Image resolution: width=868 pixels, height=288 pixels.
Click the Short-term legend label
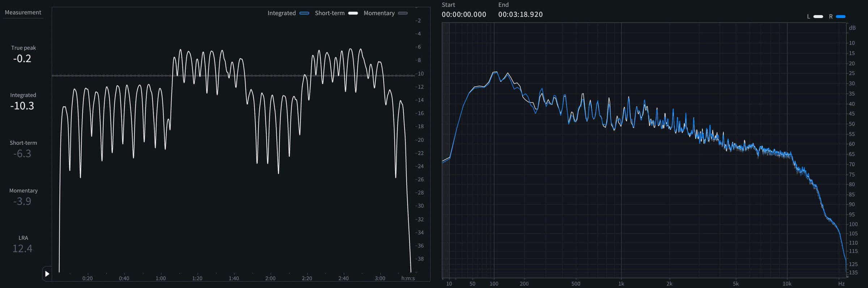330,13
